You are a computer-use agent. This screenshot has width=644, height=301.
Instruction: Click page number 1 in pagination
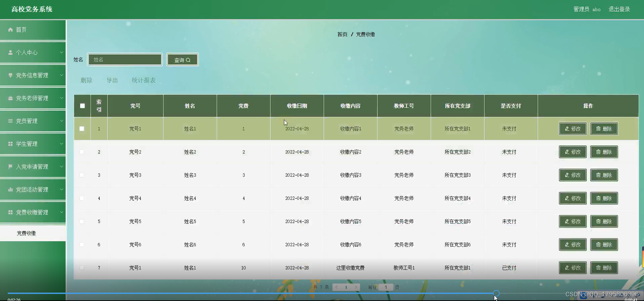click(346, 287)
